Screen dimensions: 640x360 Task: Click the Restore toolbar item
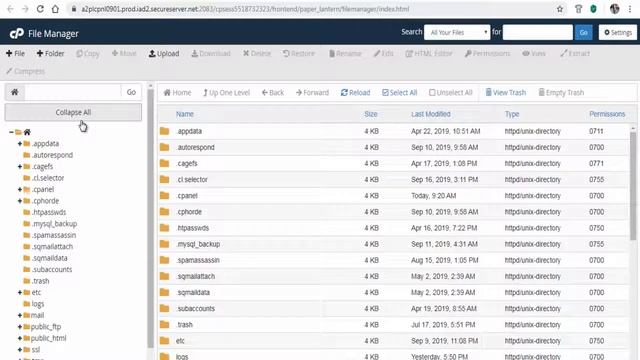click(x=299, y=53)
